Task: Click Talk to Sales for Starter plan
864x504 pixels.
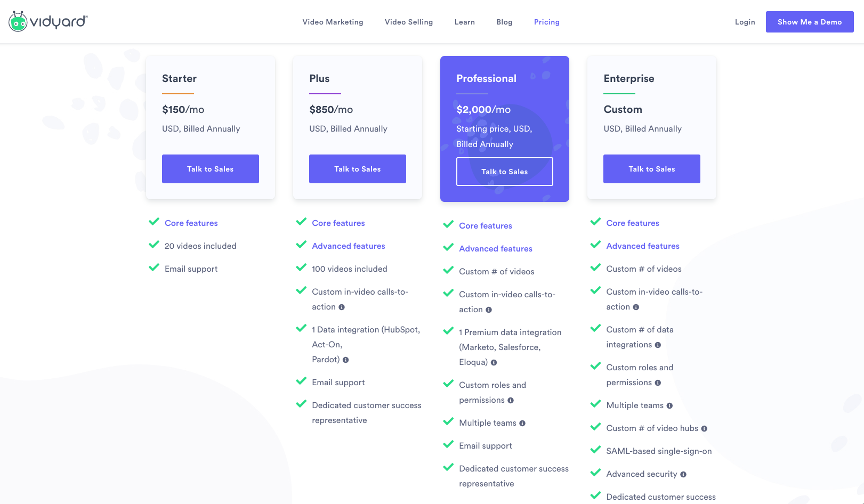Action: [211, 169]
